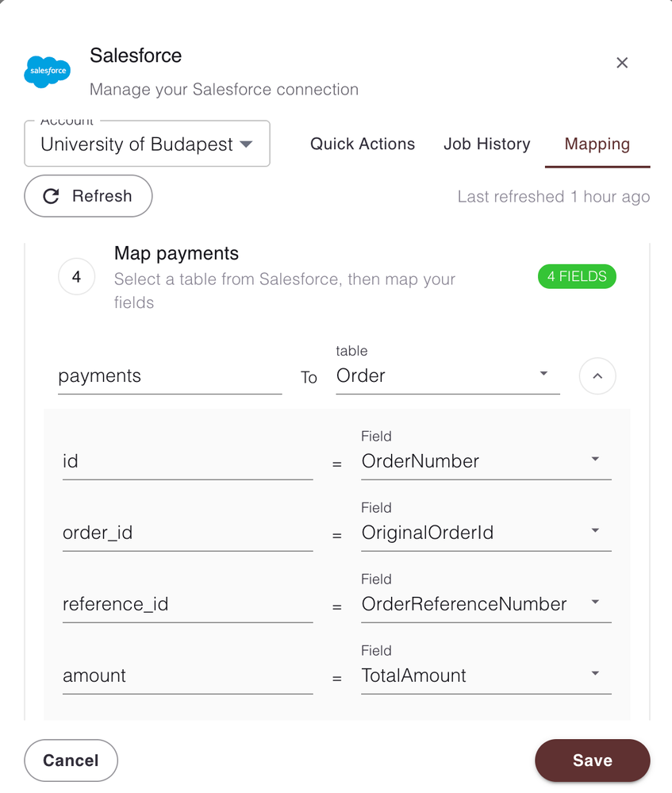The height and width of the screenshot is (793, 672).
Task: Click the reference_id source field
Action: pos(187,604)
